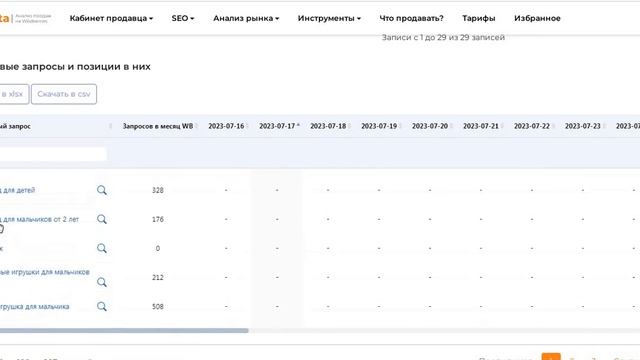Open the 'для мальчиков от 2 лет' query link
640x360 pixels.
(x=40, y=219)
